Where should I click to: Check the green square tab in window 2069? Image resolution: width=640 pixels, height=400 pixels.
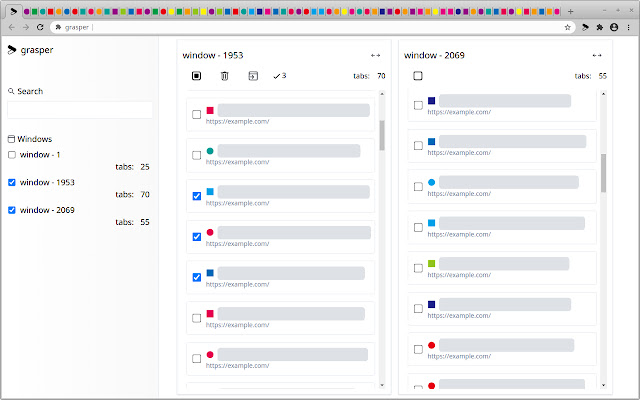pyautogui.click(x=418, y=268)
